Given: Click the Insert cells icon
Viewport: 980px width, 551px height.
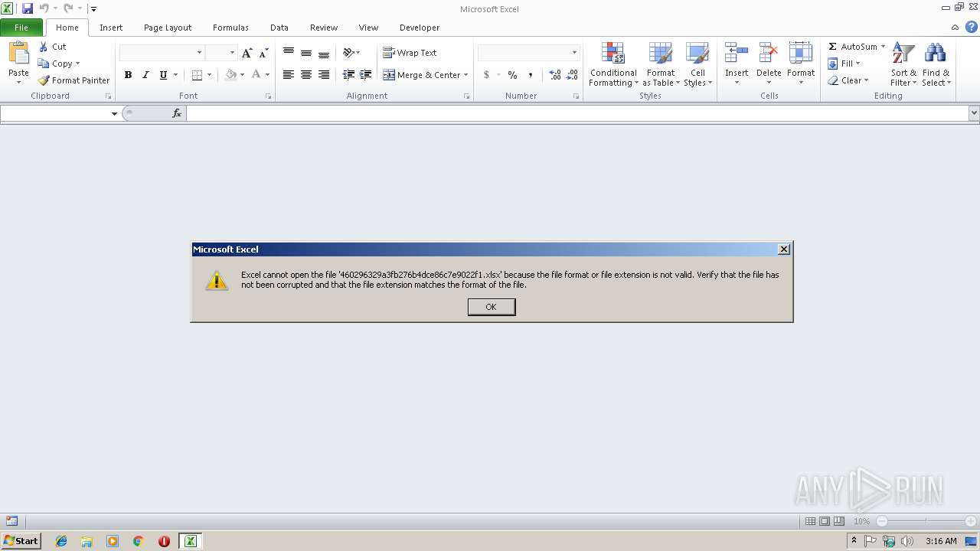Looking at the screenshot, I should (x=737, y=53).
